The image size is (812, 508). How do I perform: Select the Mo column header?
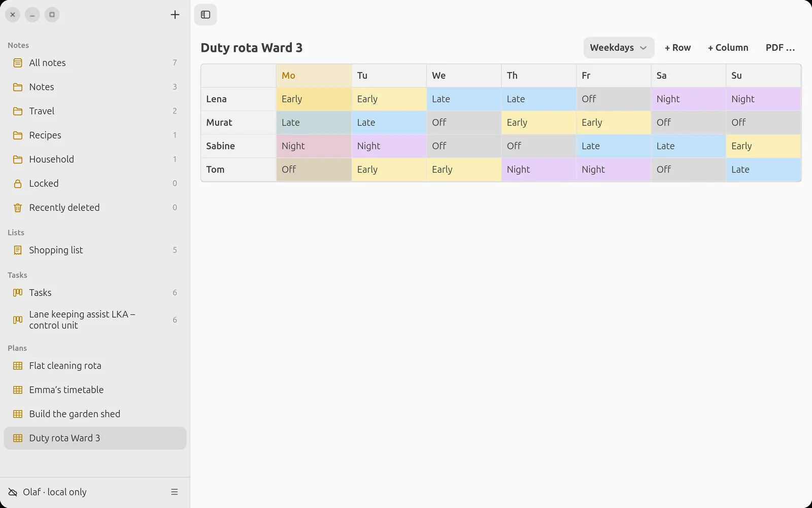(314, 76)
